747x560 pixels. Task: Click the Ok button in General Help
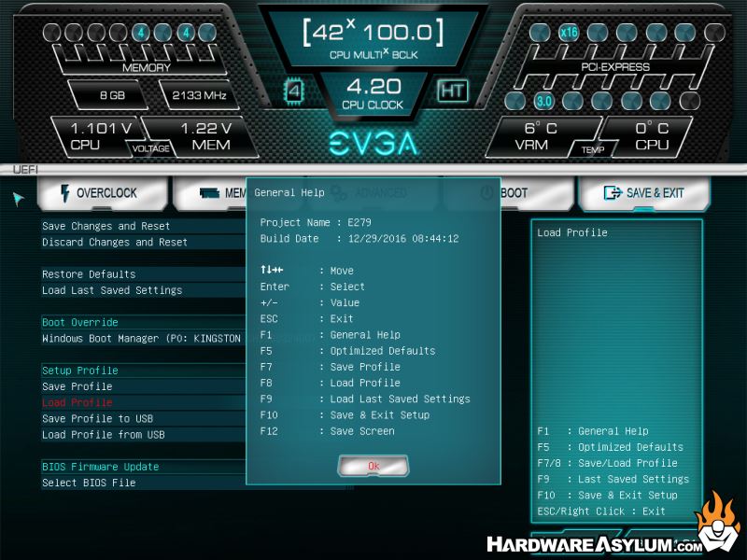pos(373,466)
